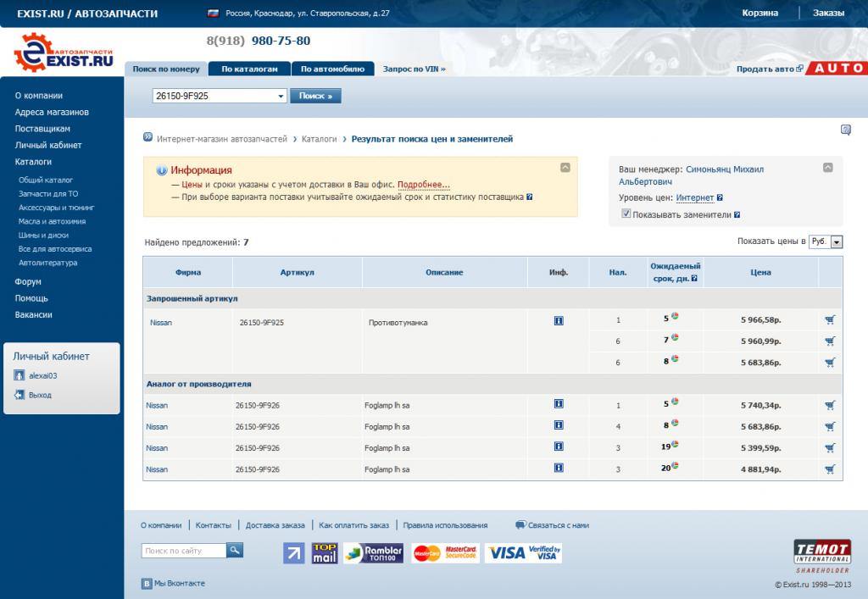The image size is (868, 599).
Task: Open Запрос по VIN tab
Action: click(414, 69)
